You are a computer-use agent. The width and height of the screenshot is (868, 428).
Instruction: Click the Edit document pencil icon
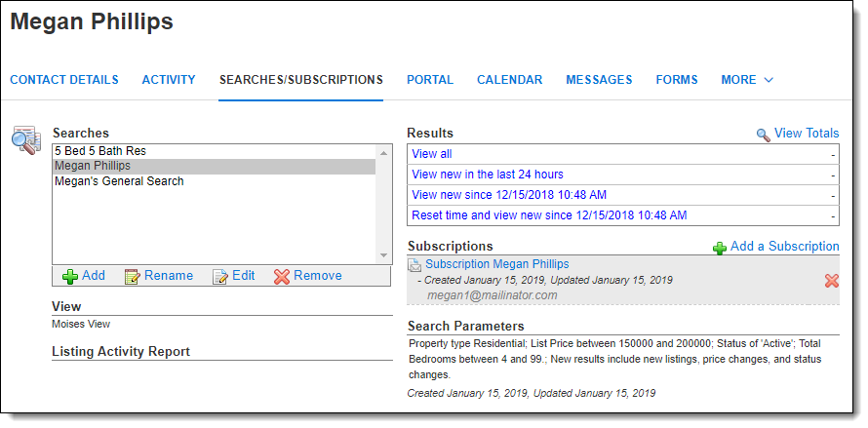220,276
